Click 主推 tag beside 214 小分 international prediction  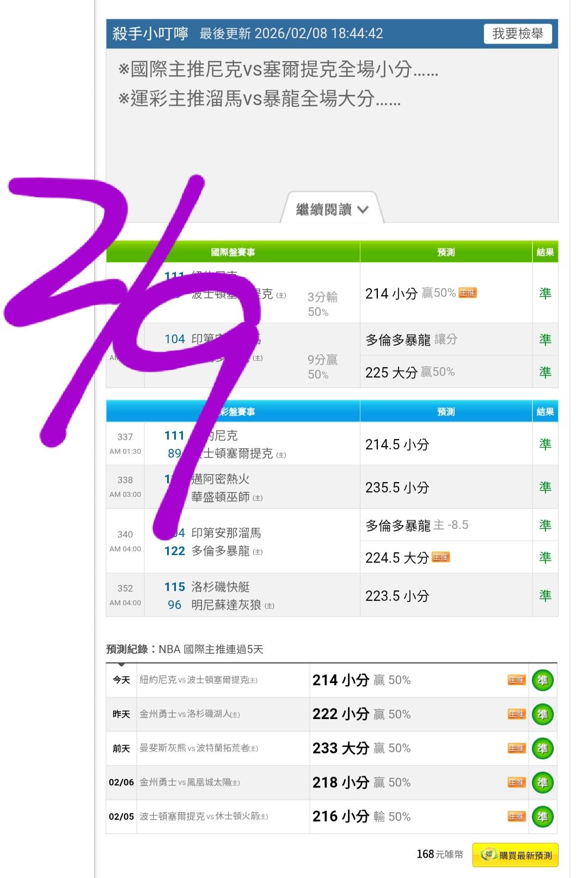coord(468,293)
